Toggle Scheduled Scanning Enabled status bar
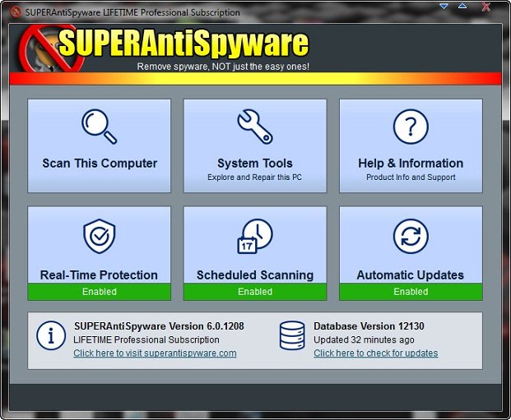The image size is (511, 420). tap(255, 292)
